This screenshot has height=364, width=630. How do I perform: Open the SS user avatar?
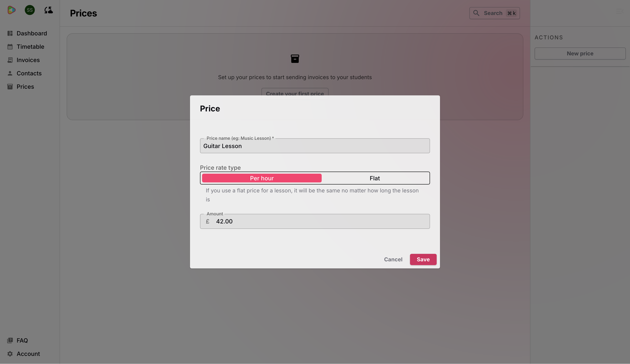tap(30, 10)
